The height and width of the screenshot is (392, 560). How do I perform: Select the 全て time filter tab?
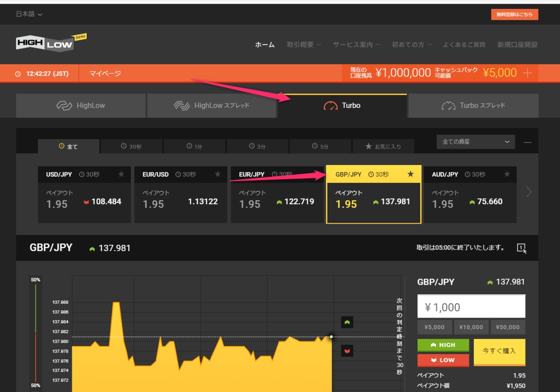pyautogui.click(x=69, y=146)
